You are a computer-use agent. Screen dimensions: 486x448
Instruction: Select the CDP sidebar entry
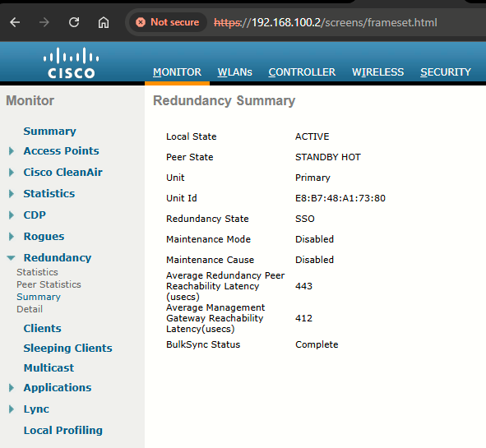tap(35, 215)
